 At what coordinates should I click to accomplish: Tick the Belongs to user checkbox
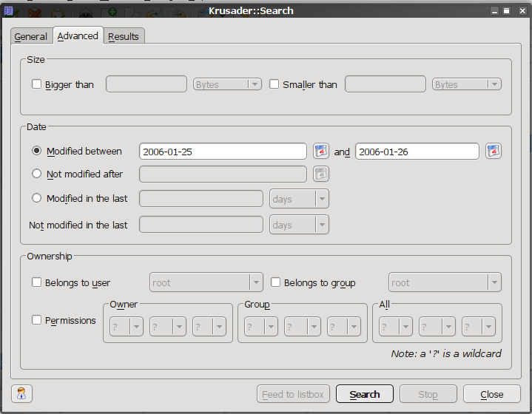pos(37,282)
